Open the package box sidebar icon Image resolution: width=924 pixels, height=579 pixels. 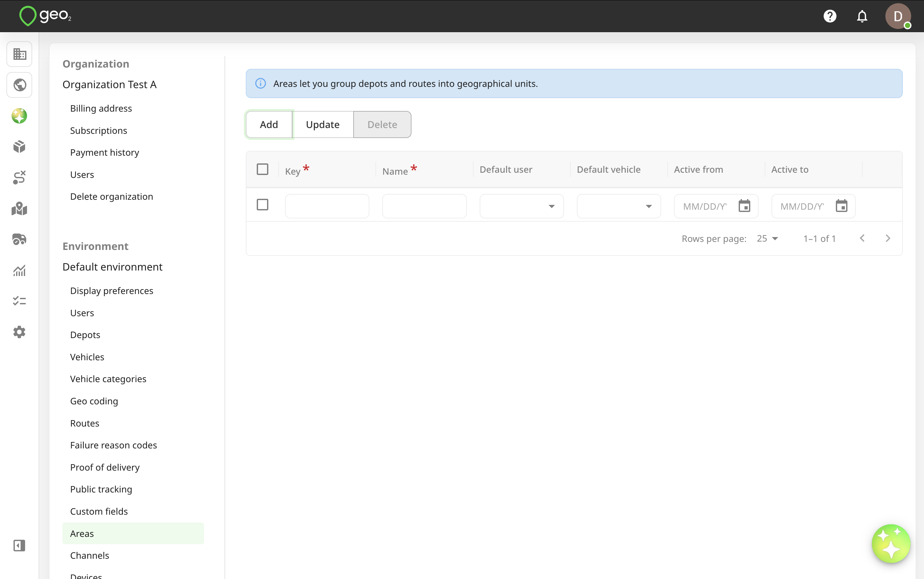[20, 147]
